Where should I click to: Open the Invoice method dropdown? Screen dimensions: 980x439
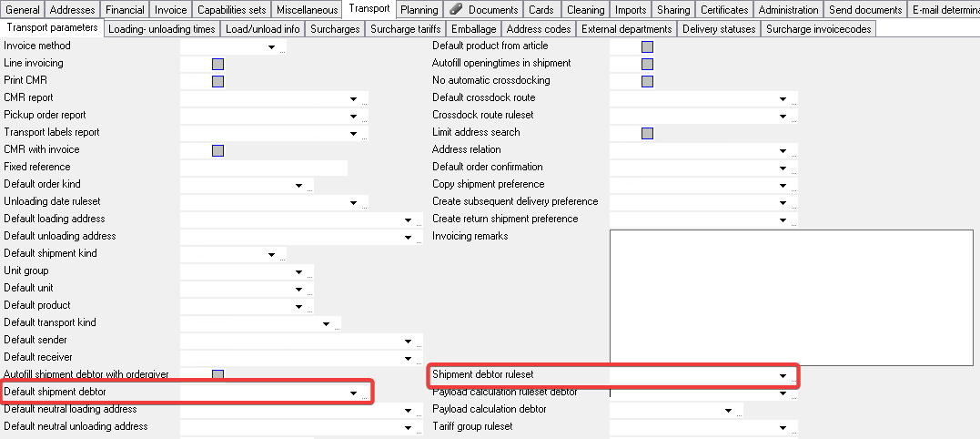point(271,46)
